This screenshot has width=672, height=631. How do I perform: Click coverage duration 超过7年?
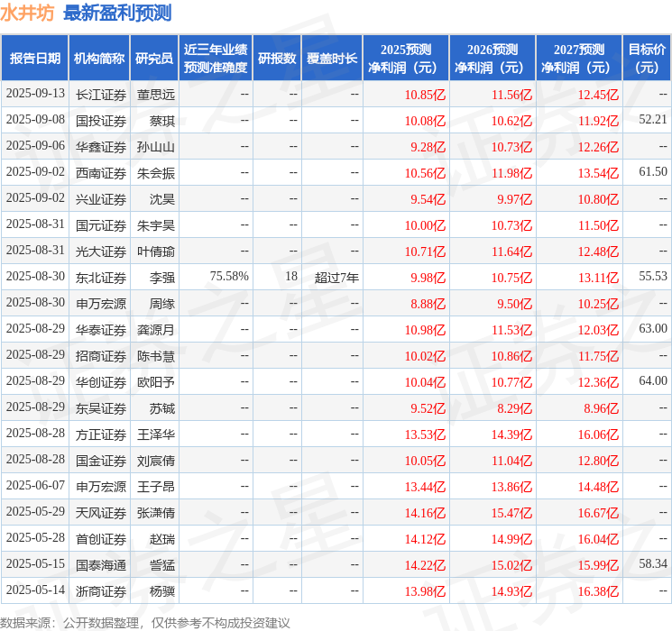(x=336, y=278)
